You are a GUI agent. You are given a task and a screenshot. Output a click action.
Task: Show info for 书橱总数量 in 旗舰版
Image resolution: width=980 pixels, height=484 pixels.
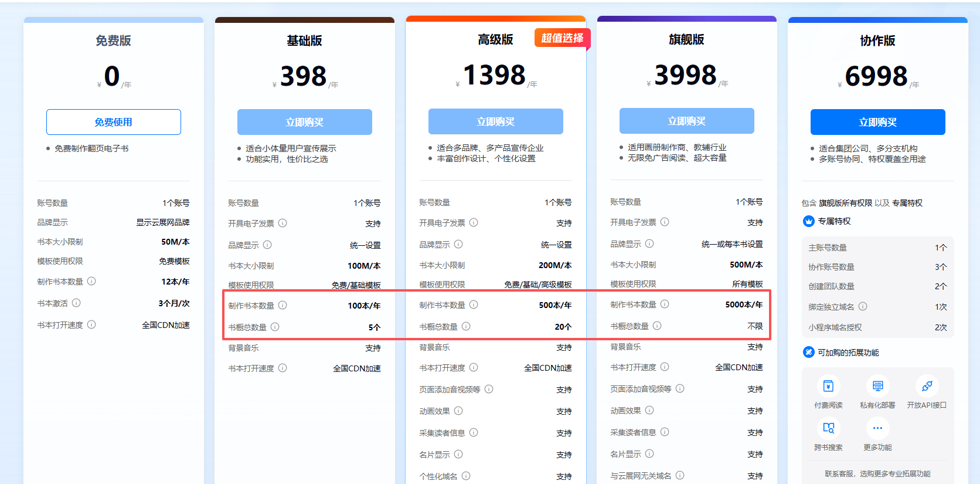(x=657, y=326)
